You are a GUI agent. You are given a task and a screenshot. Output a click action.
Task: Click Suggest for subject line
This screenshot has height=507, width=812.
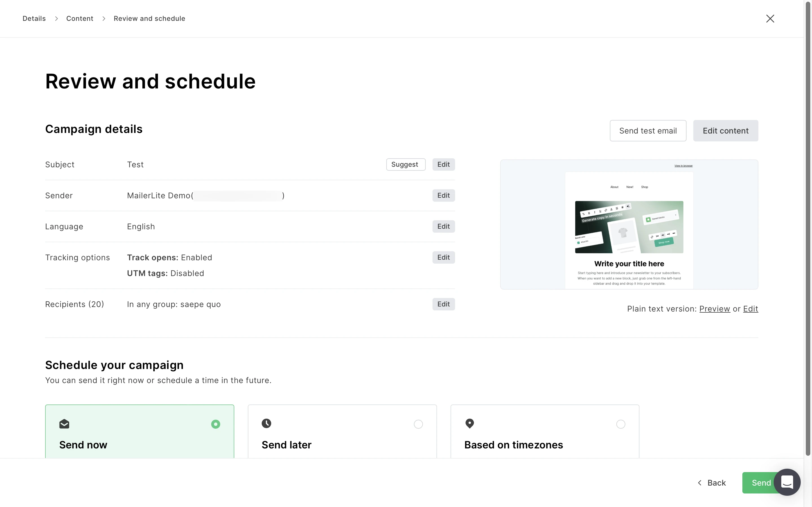(405, 164)
